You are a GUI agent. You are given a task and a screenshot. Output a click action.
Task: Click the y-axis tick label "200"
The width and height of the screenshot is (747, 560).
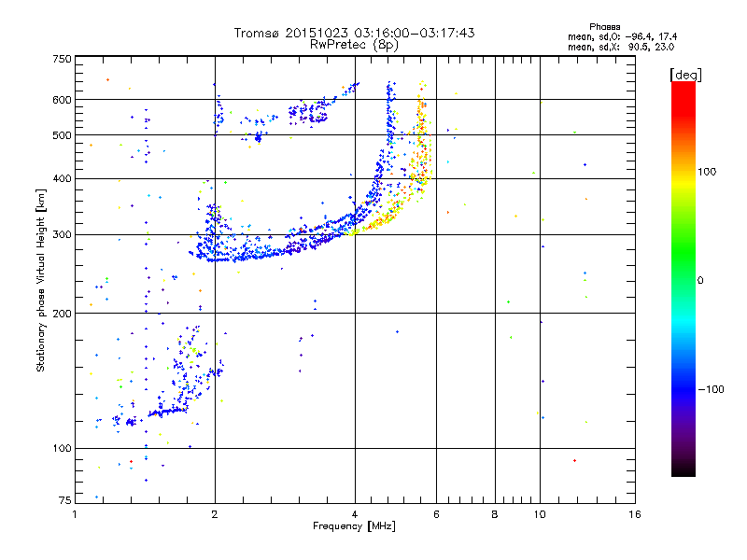click(x=62, y=314)
